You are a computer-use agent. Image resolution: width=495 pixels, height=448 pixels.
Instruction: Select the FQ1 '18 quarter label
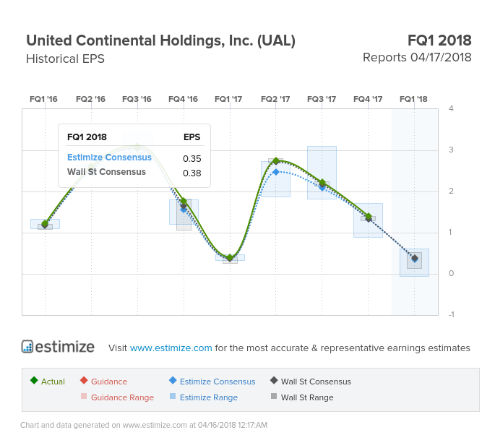pos(413,99)
